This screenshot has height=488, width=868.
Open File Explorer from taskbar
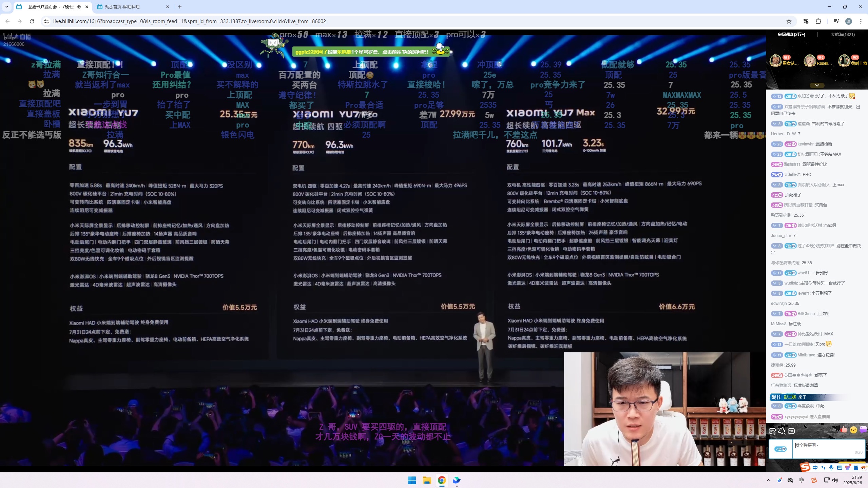click(427, 480)
